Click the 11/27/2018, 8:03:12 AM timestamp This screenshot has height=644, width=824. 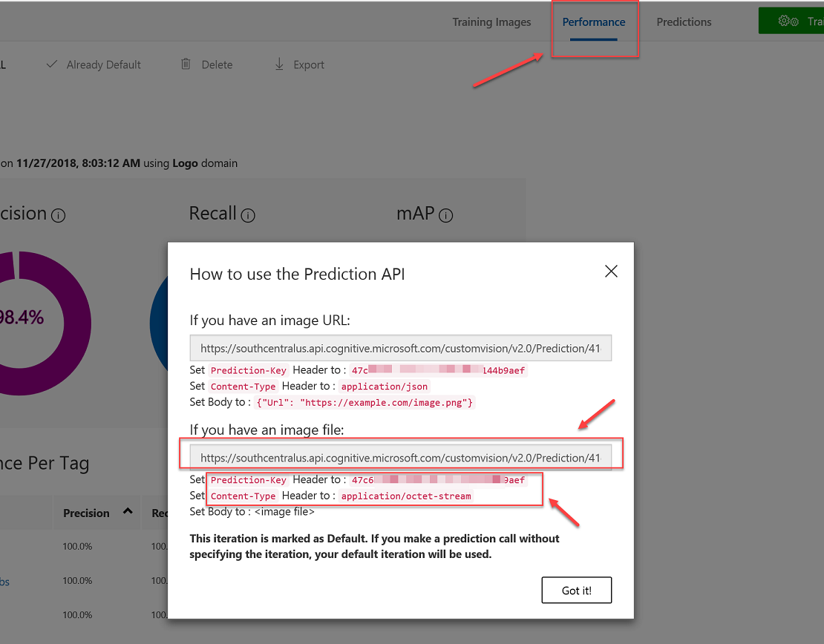[78, 163]
